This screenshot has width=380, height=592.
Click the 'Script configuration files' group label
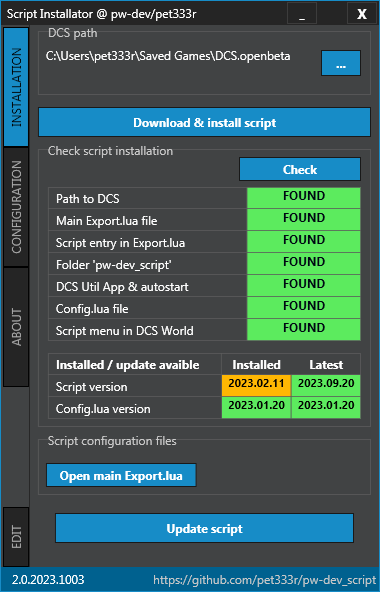coord(112,441)
